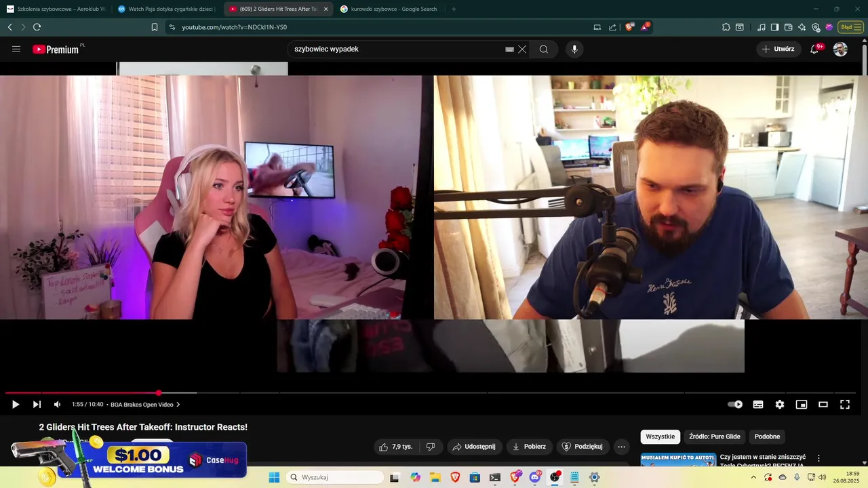
Task: Open Brave Leo AI sparkle icon
Action: (802, 27)
